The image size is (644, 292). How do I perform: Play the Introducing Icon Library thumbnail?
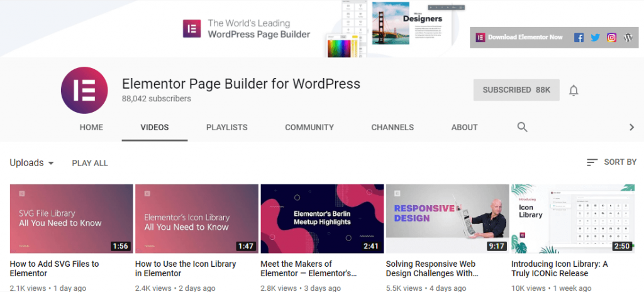point(572,218)
